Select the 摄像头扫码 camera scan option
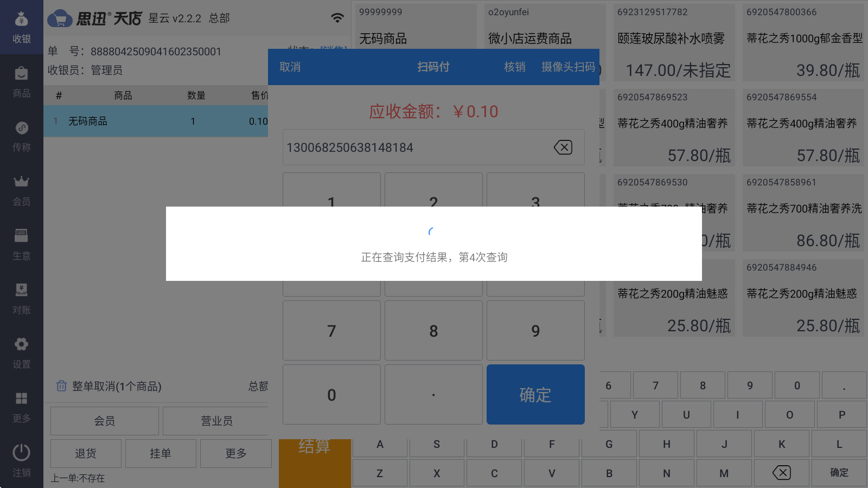This screenshot has height=488, width=868. click(x=568, y=67)
